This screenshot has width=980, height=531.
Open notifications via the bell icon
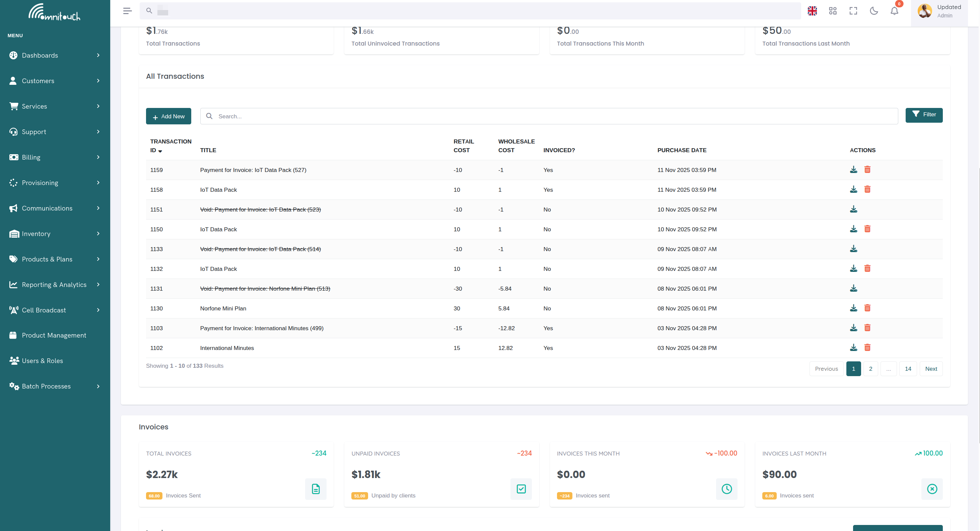pos(894,11)
